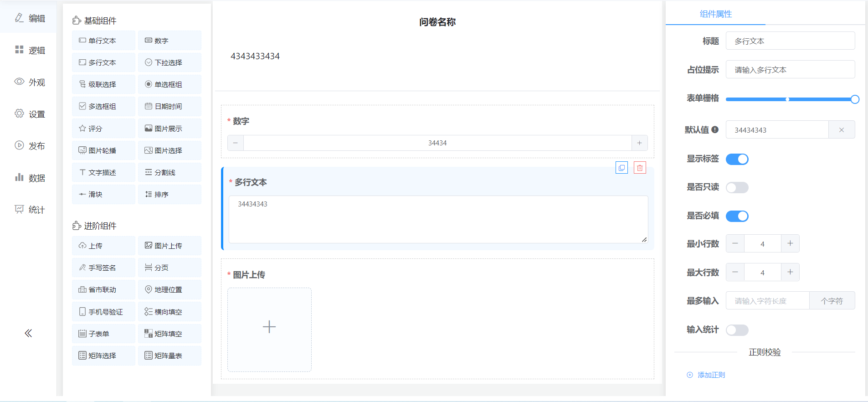Add a 下拉选择 component
868x402 pixels.
169,62
